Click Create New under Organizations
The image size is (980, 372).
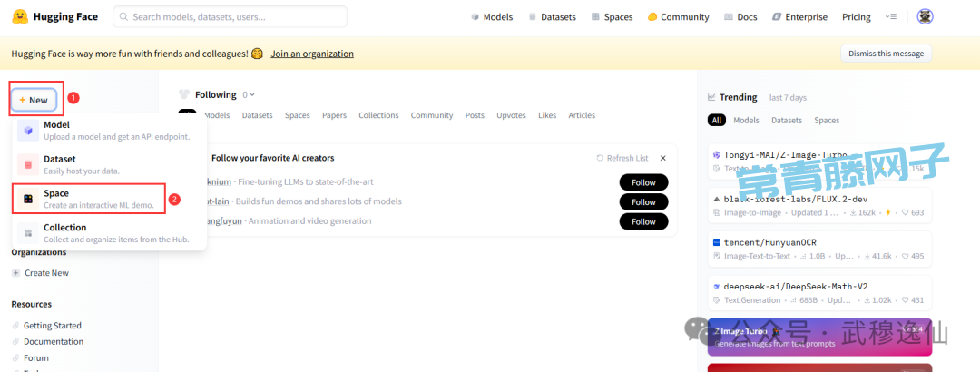coord(45,273)
